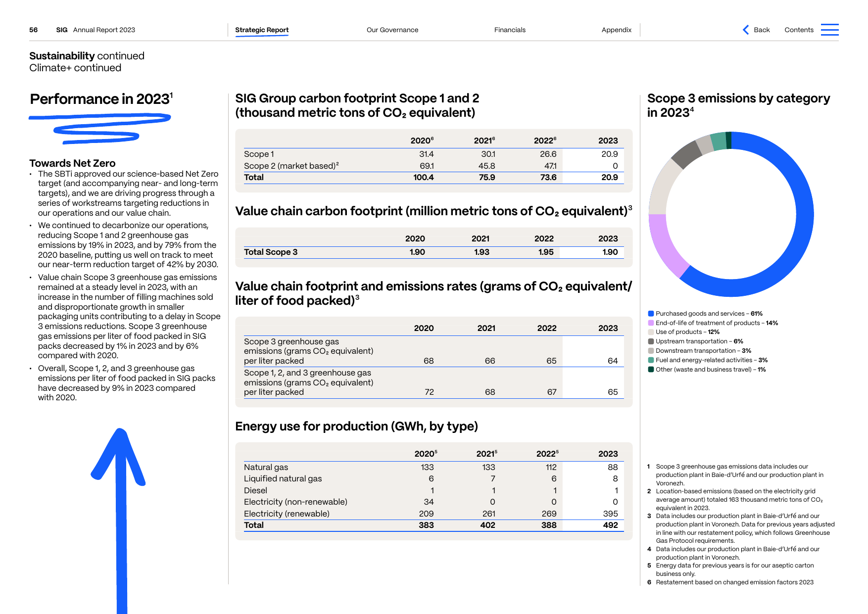Click the page number 56
This screenshot has height=614, width=868.
click(34, 30)
